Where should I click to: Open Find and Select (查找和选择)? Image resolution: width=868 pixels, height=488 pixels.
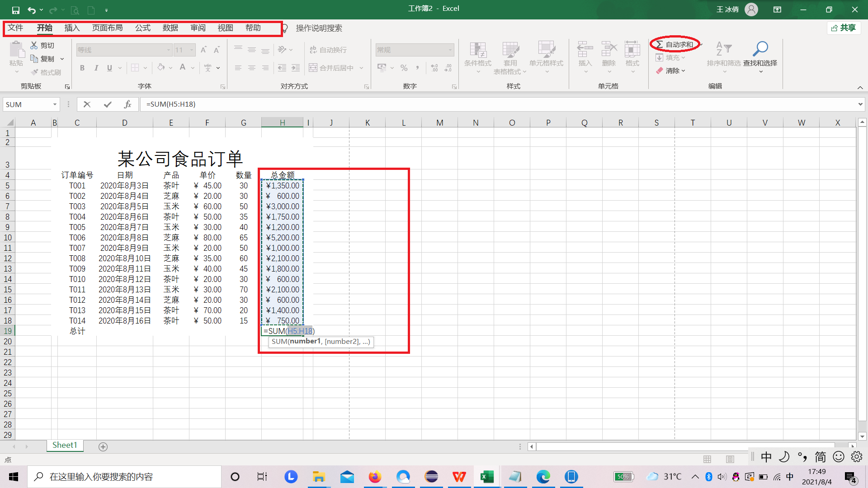760,58
